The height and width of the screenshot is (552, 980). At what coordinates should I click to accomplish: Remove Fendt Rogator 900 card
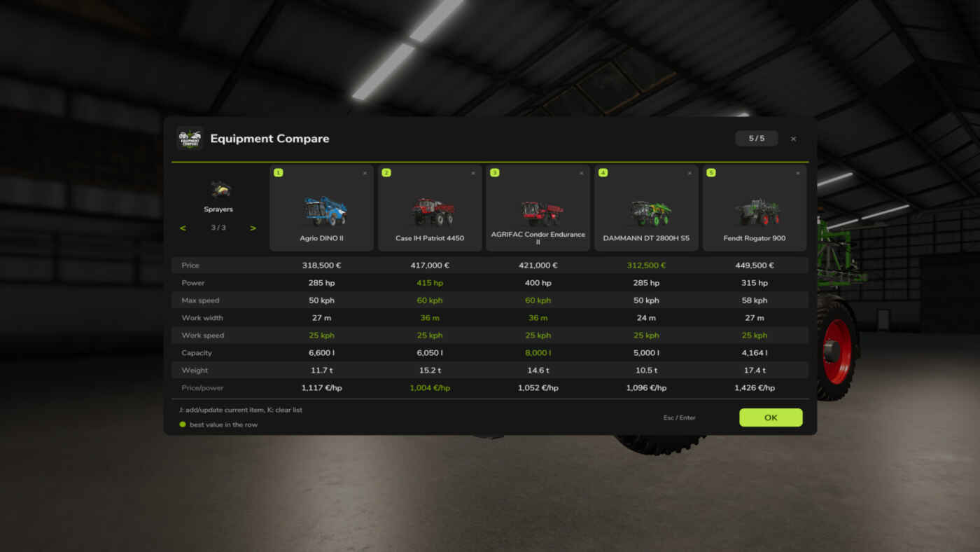click(797, 173)
